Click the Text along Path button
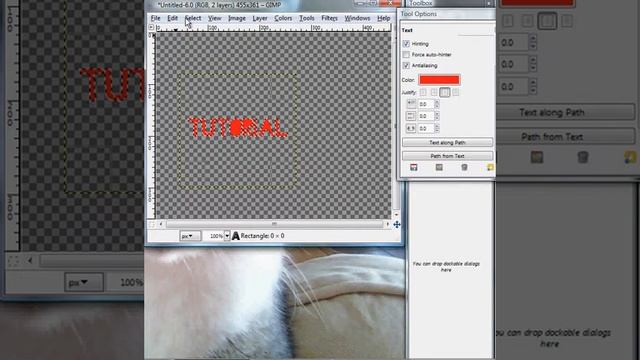The width and height of the screenshot is (640, 360). pos(447,142)
